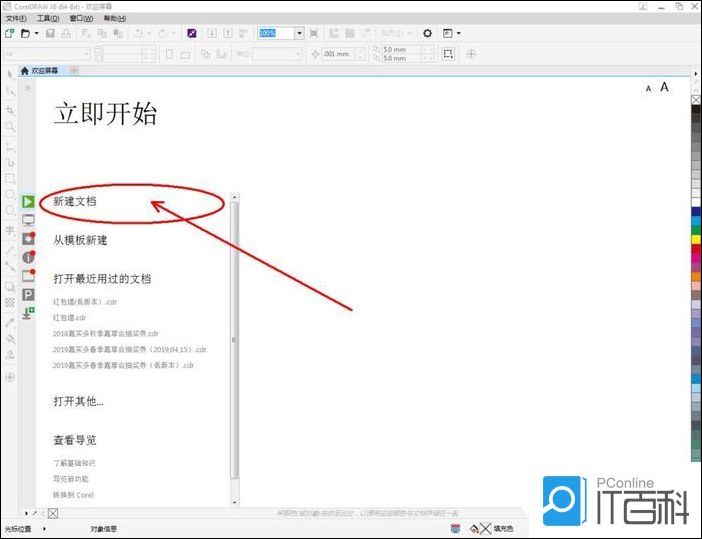Select the Gallery icon in welcome sidebar
This screenshot has height=539, width=702.
(28, 276)
